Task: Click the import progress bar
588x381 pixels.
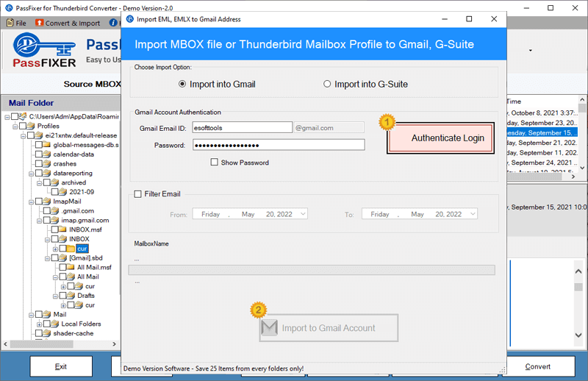Action: tap(312, 270)
